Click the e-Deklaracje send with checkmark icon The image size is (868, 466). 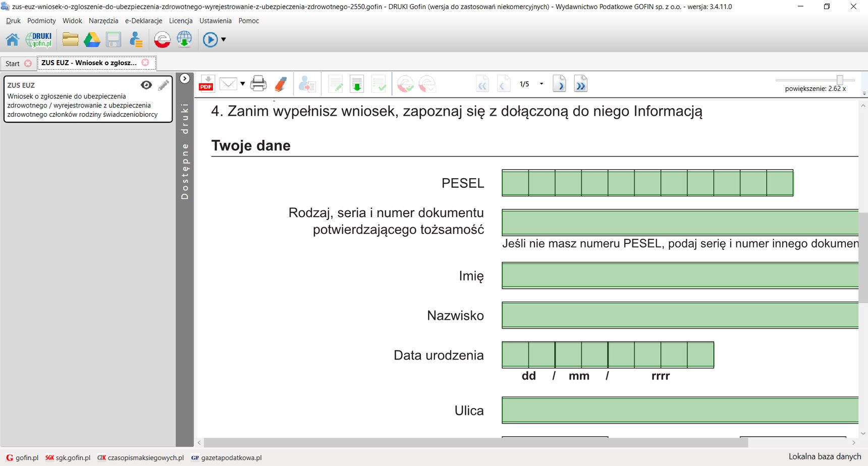coord(405,84)
